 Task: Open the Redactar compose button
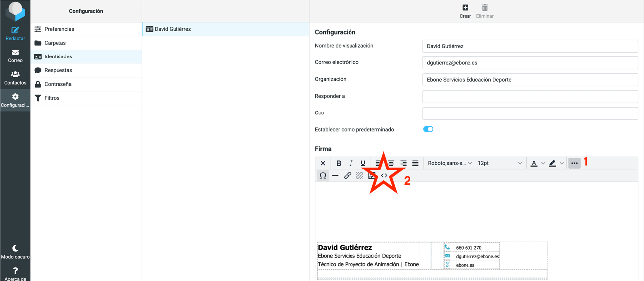click(15, 34)
